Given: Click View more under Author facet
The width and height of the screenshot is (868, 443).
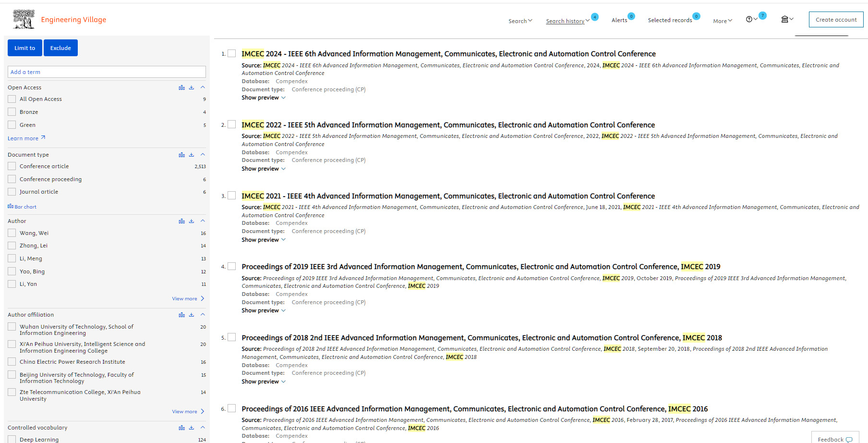Looking at the screenshot, I should tap(188, 299).
